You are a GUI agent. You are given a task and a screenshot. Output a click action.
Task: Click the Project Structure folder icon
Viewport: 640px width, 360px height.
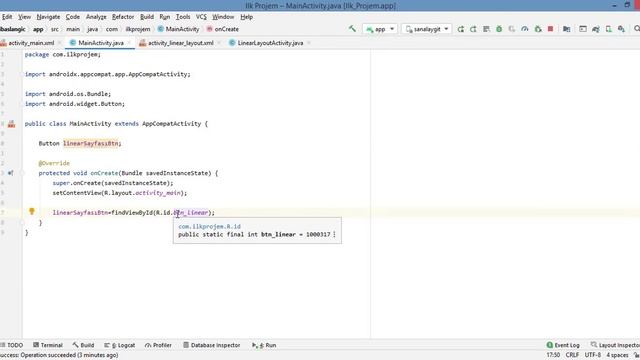coord(567,29)
